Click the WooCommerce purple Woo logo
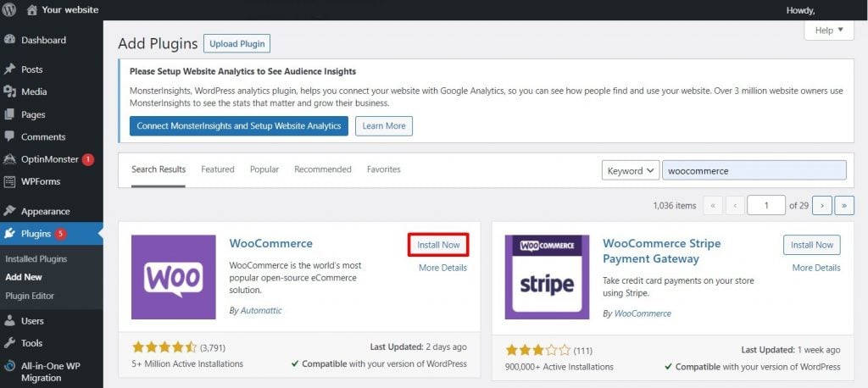The height and width of the screenshot is (388, 868). [173, 277]
